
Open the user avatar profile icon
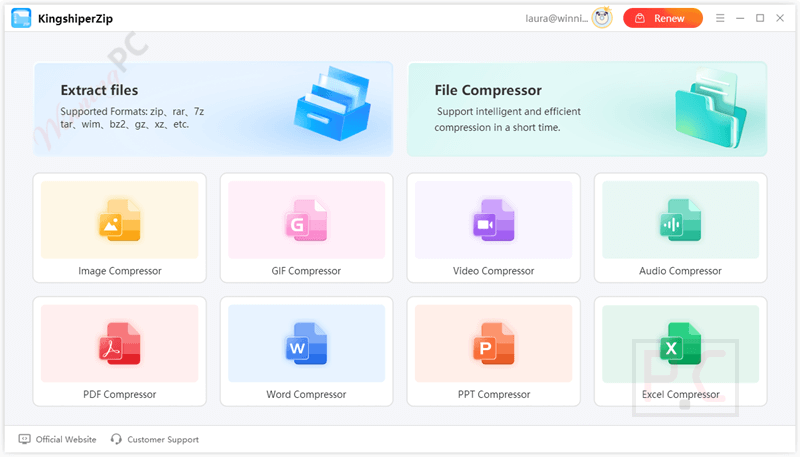tap(602, 18)
